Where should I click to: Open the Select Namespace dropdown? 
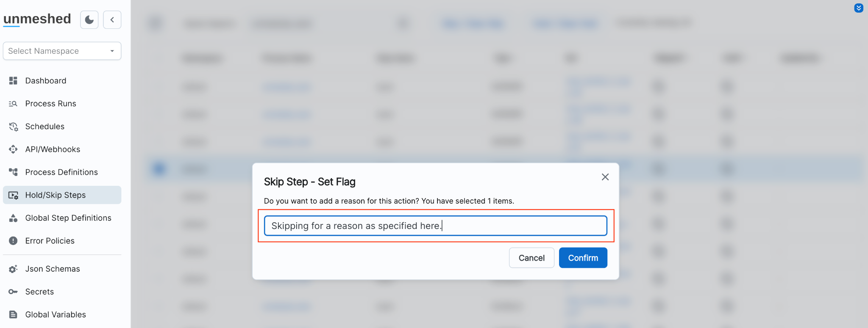[62, 51]
